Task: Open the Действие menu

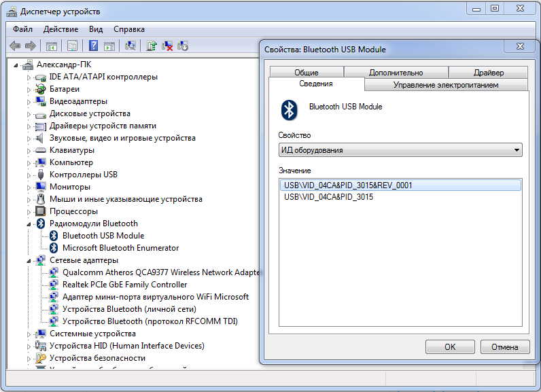Action: coord(60,29)
